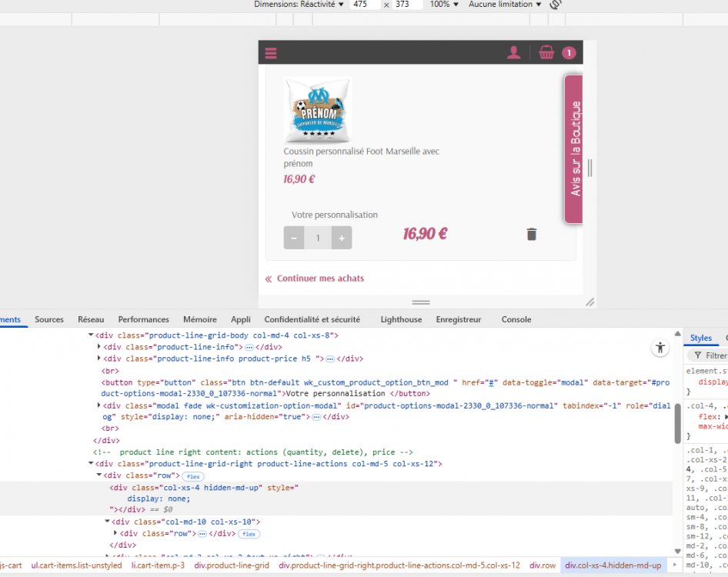Switch to the Performances tab
This screenshot has height=577, width=728.
pyautogui.click(x=143, y=319)
